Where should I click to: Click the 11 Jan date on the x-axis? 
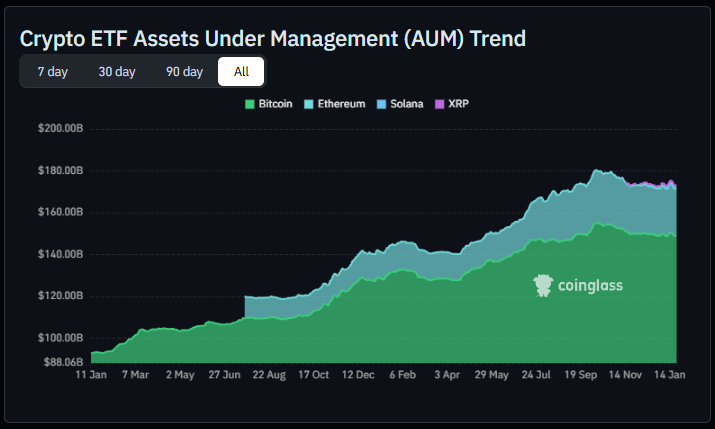(x=92, y=375)
